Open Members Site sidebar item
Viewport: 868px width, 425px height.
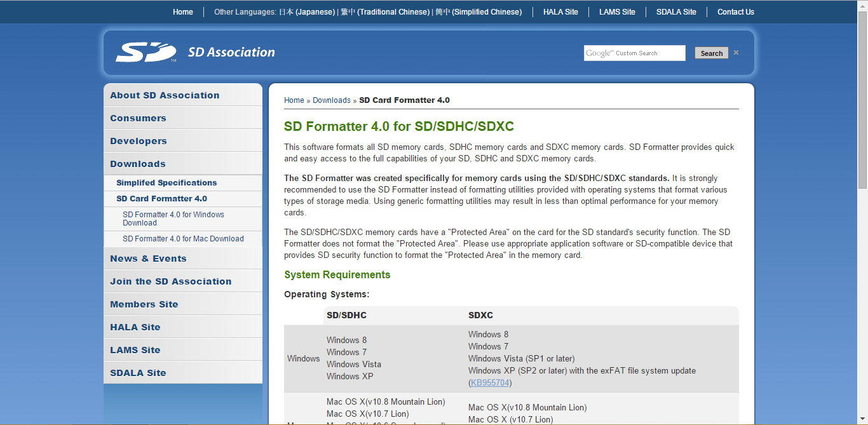coord(183,304)
